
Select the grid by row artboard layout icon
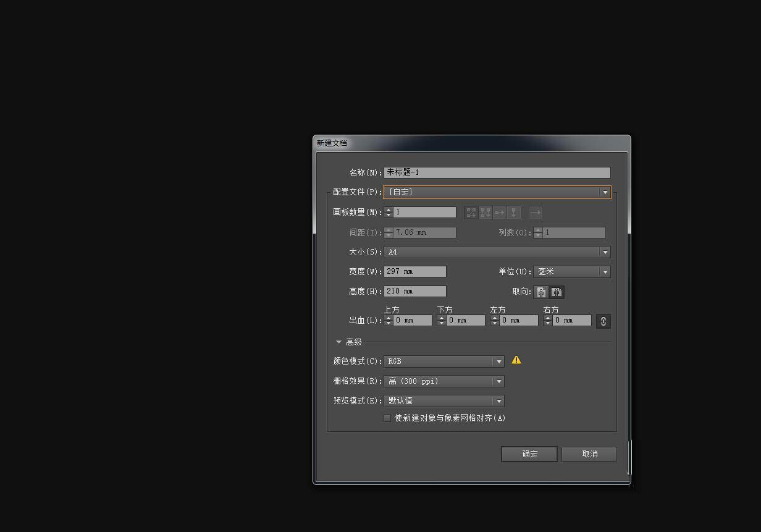[x=471, y=213]
